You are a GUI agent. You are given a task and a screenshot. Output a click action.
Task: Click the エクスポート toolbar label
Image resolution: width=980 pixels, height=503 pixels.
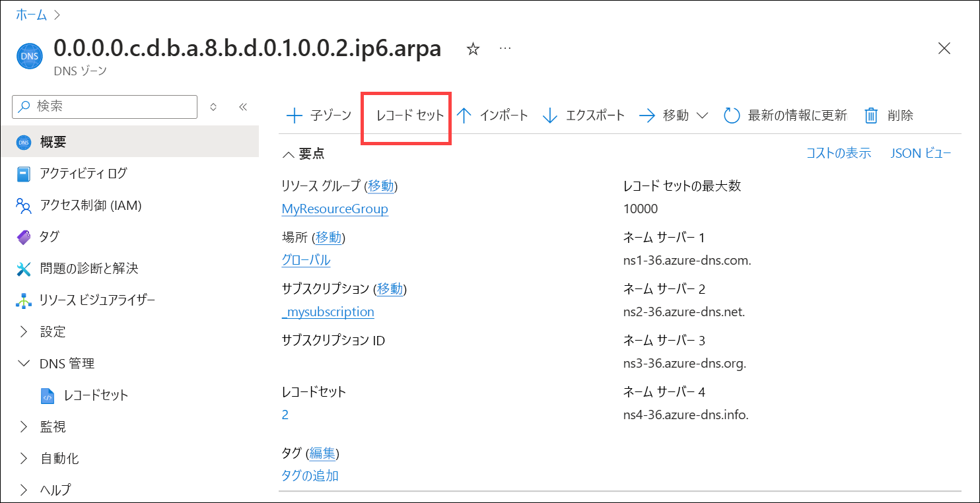coord(595,116)
